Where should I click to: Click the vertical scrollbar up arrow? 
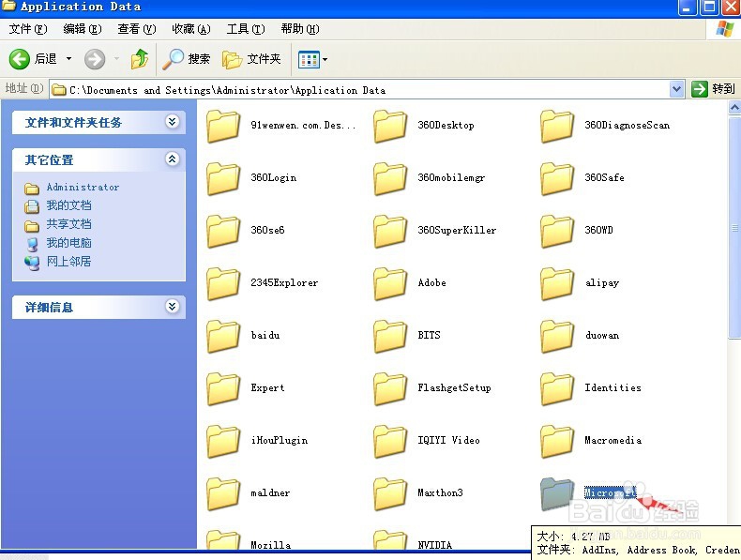[x=734, y=108]
